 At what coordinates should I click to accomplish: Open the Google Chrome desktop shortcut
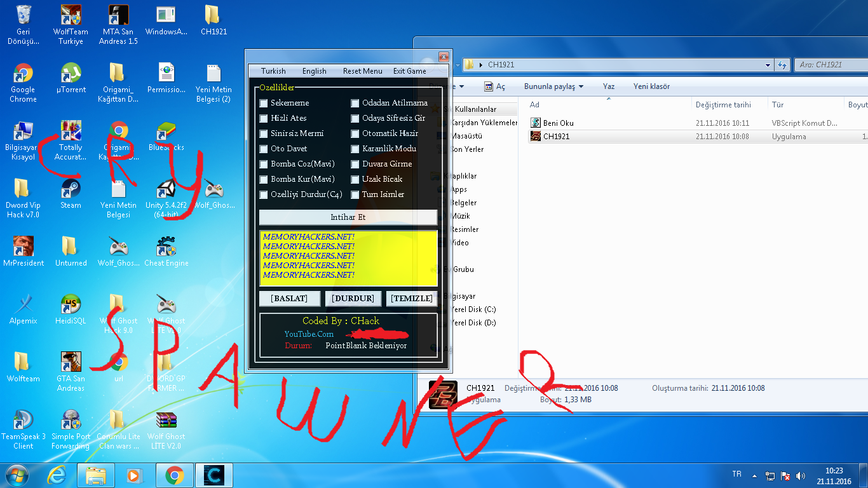click(x=23, y=83)
